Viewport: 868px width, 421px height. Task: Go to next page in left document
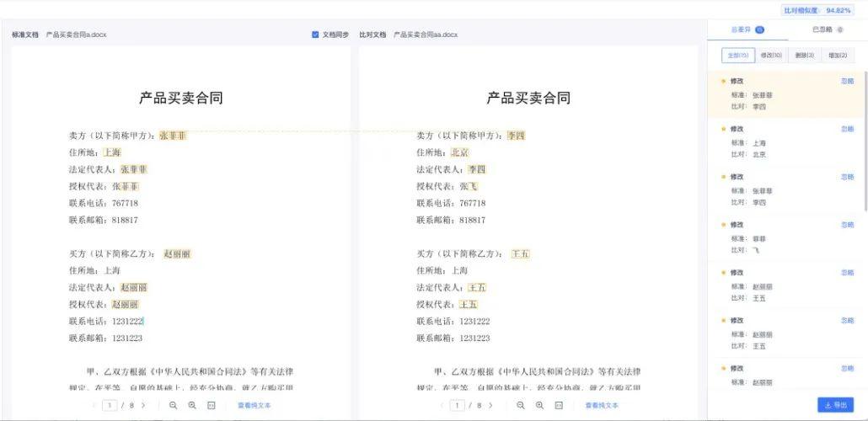(143, 406)
